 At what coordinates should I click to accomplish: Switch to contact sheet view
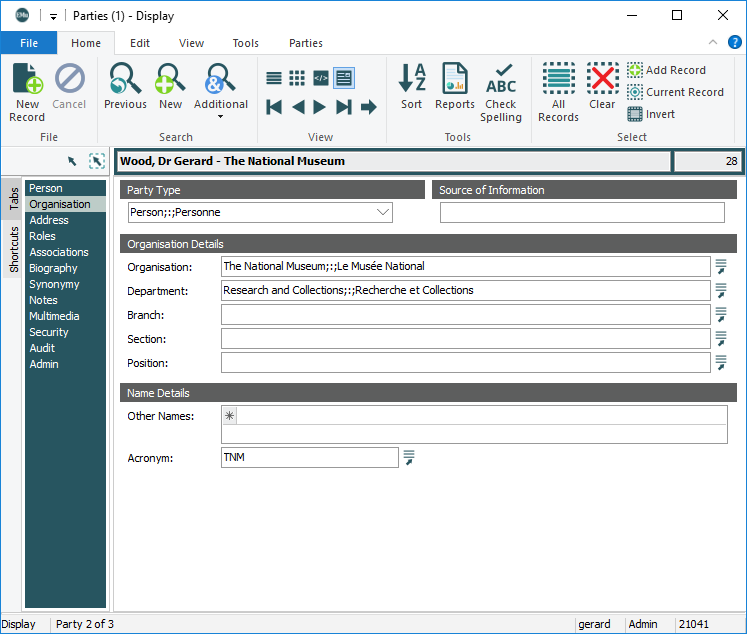pyautogui.click(x=297, y=78)
